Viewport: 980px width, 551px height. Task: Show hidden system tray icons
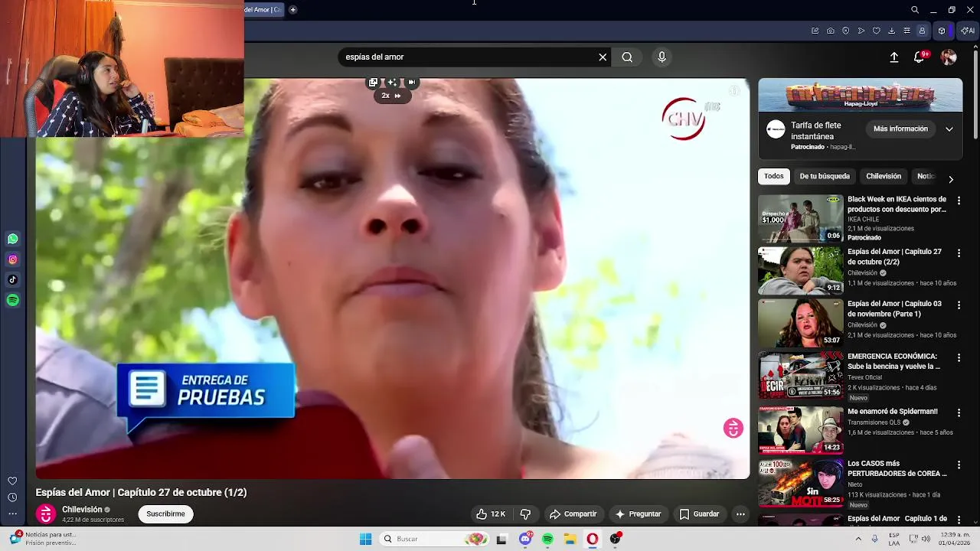[x=857, y=539]
